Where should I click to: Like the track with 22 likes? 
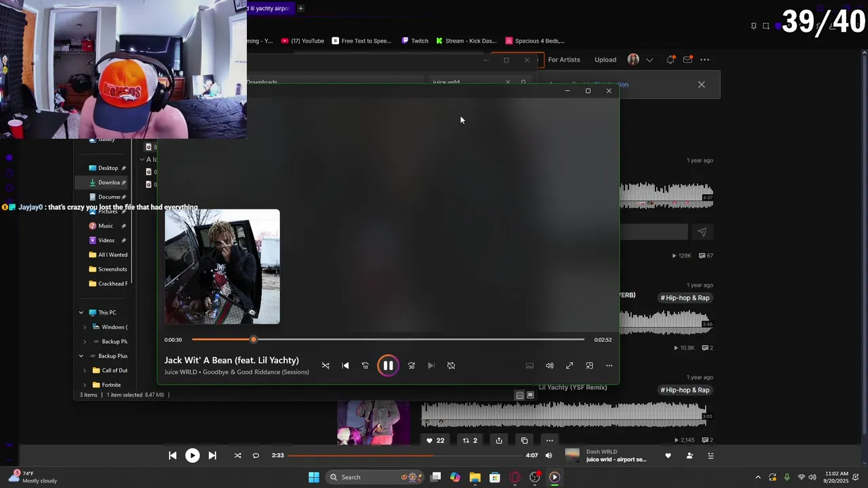[x=435, y=441]
